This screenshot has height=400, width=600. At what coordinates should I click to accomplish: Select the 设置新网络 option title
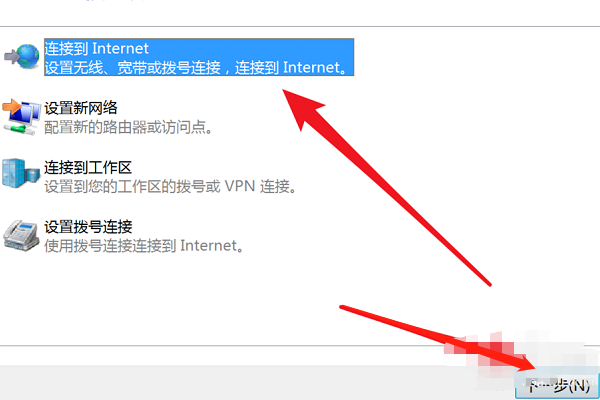pos(81,108)
